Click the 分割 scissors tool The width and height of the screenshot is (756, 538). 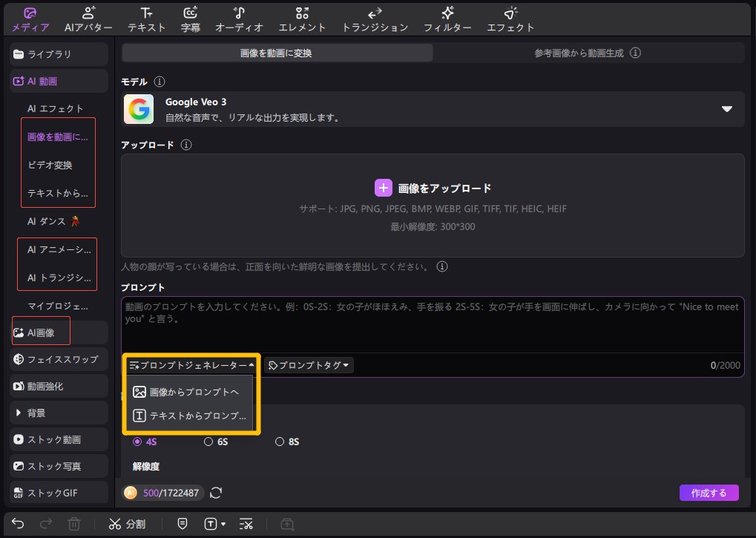(127, 524)
